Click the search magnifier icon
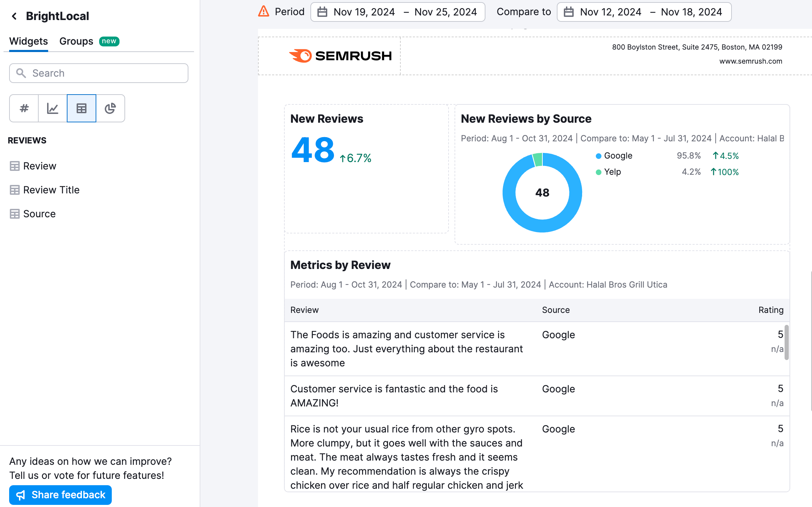Image resolution: width=812 pixels, height=507 pixels. [x=21, y=73]
